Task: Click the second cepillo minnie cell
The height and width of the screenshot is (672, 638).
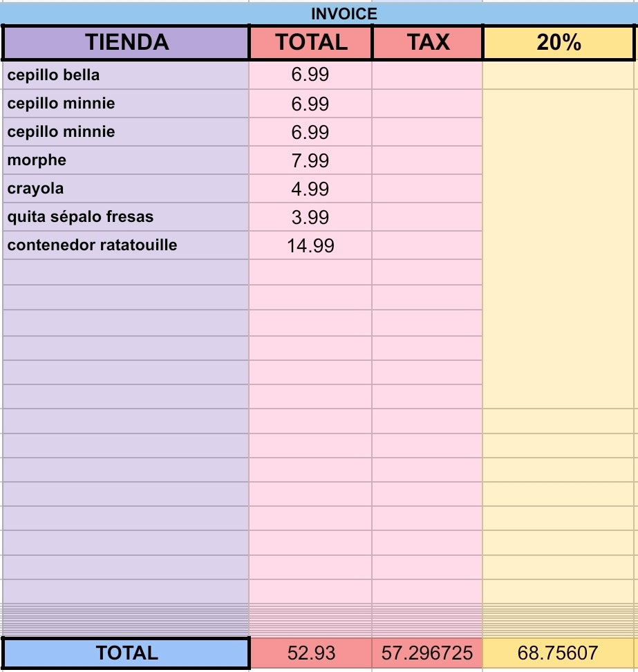Action: pyautogui.click(x=126, y=131)
